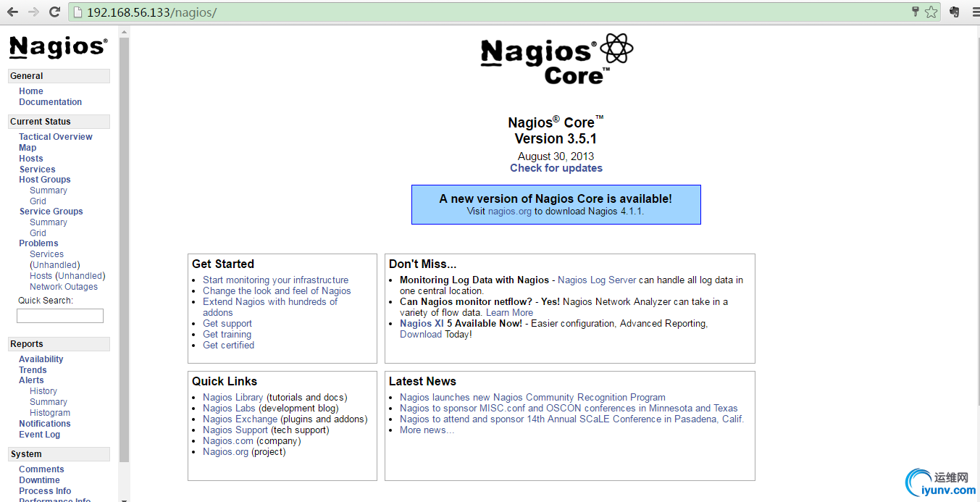Viewport: 980px width, 502px height.
Task: Open the Event Log
Action: (x=39, y=435)
